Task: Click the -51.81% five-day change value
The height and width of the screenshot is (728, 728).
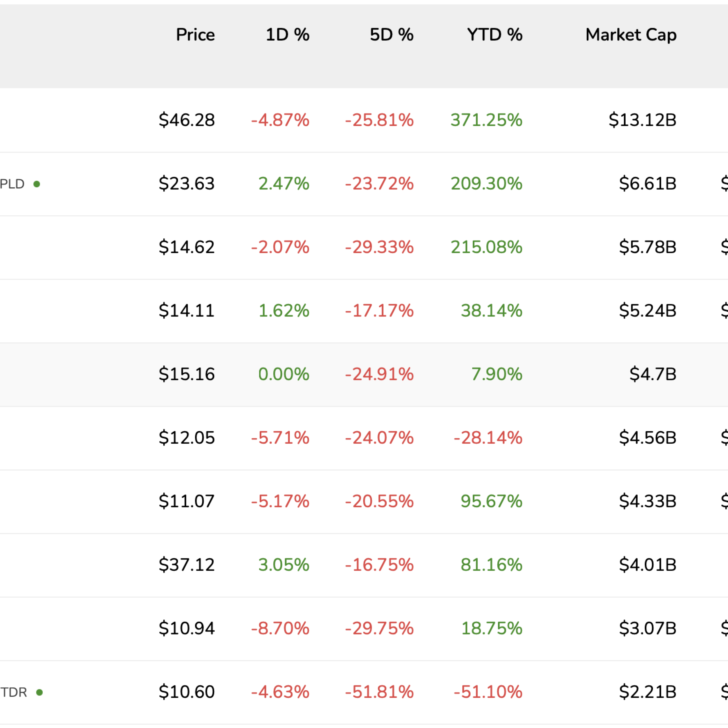Action: [x=379, y=692]
